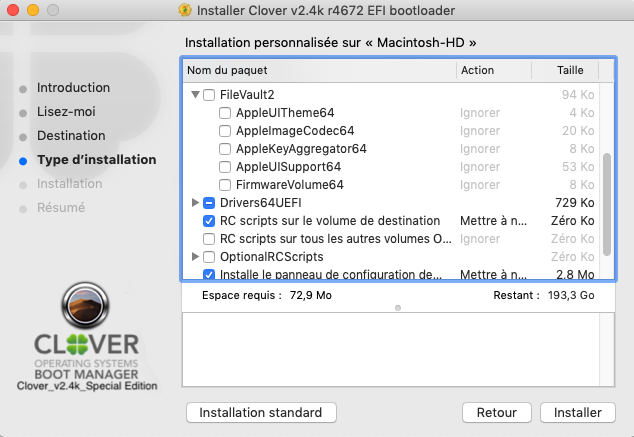Click Mettre à n... for RC scripts destination

493,221
